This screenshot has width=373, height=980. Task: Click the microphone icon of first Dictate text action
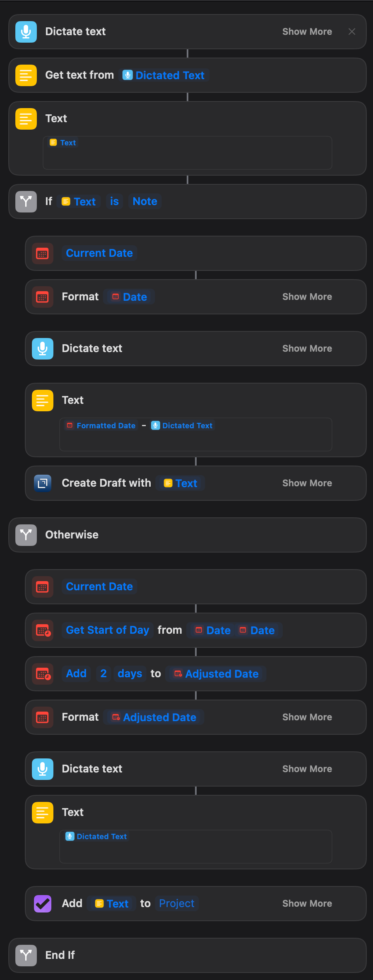tap(26, 32)
